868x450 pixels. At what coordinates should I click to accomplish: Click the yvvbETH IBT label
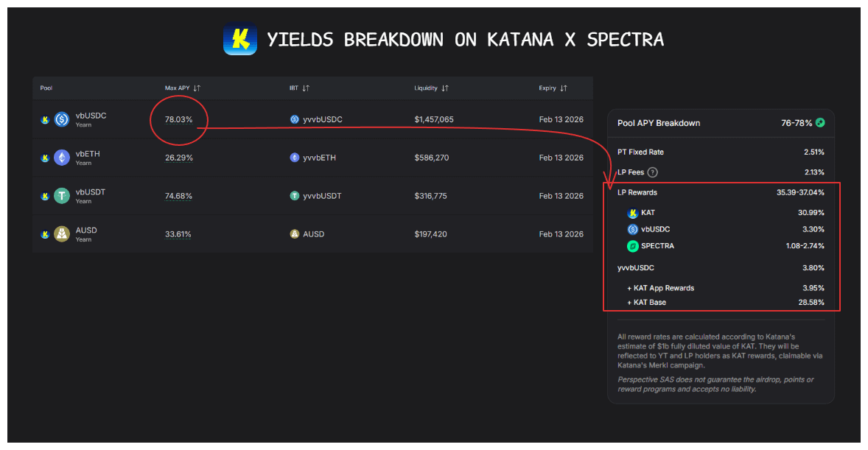point(319,158)
